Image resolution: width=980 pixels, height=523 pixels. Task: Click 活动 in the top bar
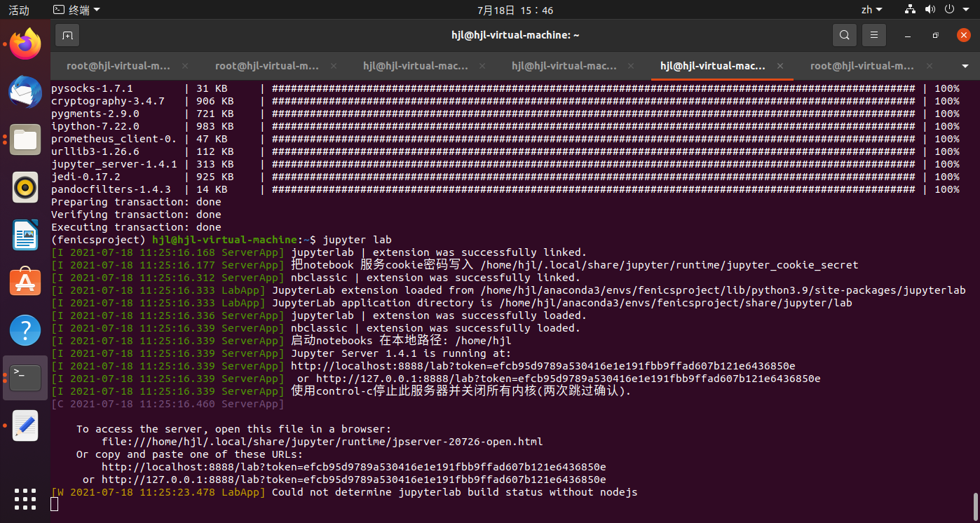[18, 10]
